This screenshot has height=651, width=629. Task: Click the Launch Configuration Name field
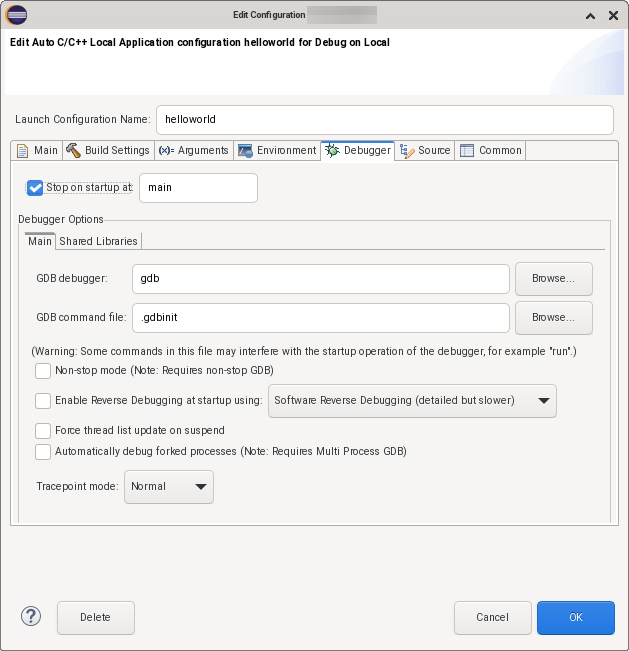pyautogui.click(x=385, y=120)
